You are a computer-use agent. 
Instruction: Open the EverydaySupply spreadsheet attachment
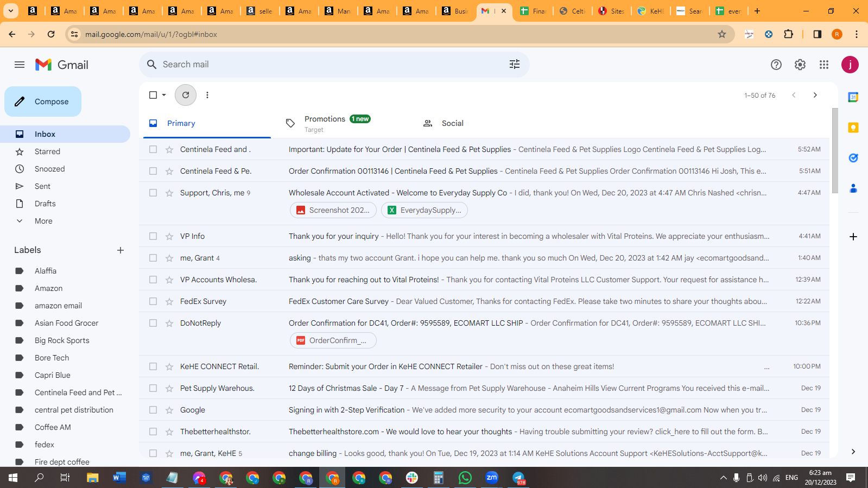pyautogui.click(x=425, y=210)
